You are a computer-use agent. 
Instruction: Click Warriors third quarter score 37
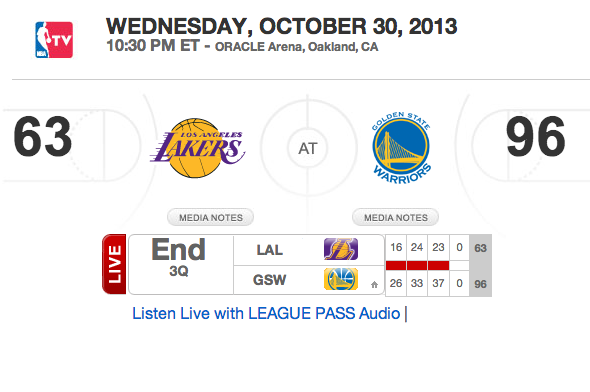438,283
